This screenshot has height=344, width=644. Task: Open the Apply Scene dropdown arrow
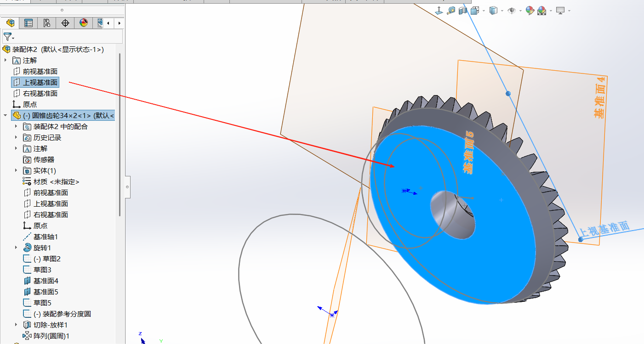coord(551,11)
